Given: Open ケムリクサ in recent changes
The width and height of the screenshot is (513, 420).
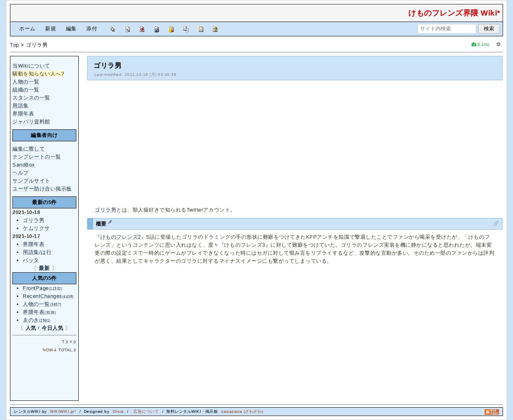Looking at the screenshot, I should (36, 228).
